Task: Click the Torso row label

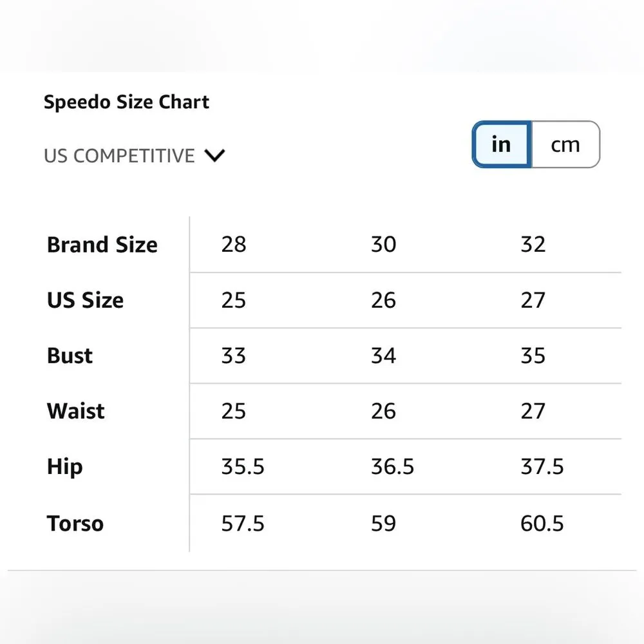Action: (x=75, y=523)
